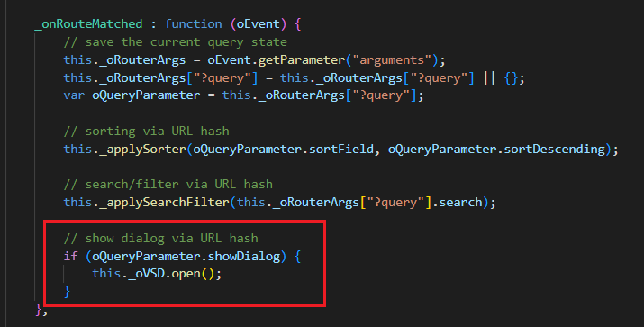Screen dimensions: 644x327
Task: Click oQueryParameter in the var declaration
Action: (x=146, y=95)
